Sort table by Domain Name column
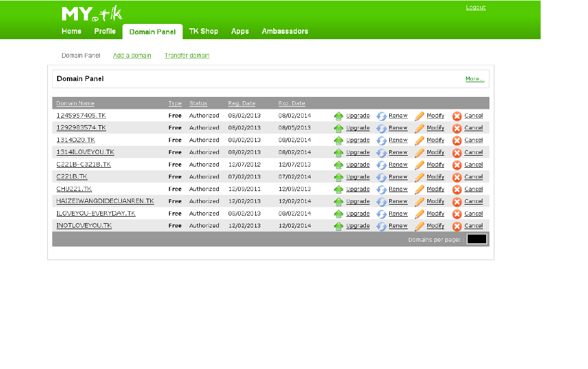 75,103
